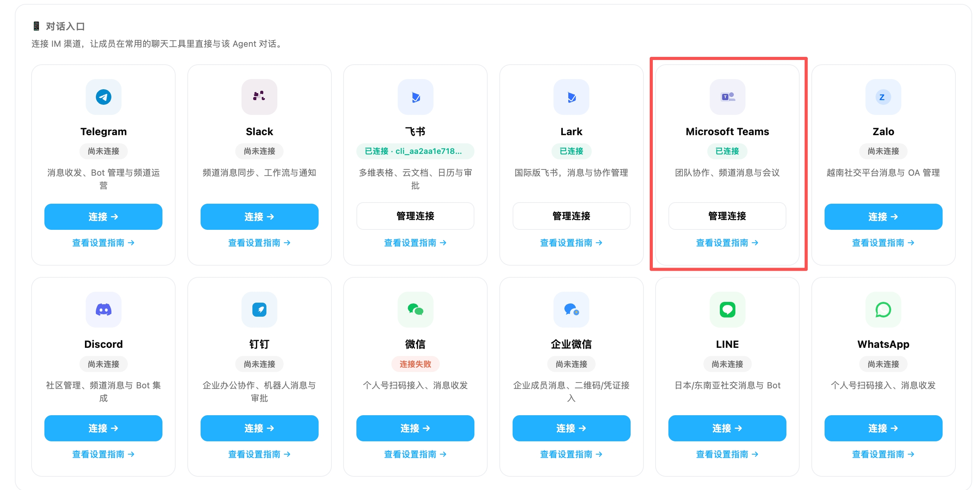The image size is (980, 490).
Task: Click the 企业微信 icon
Action: click(x=571, y=310)
